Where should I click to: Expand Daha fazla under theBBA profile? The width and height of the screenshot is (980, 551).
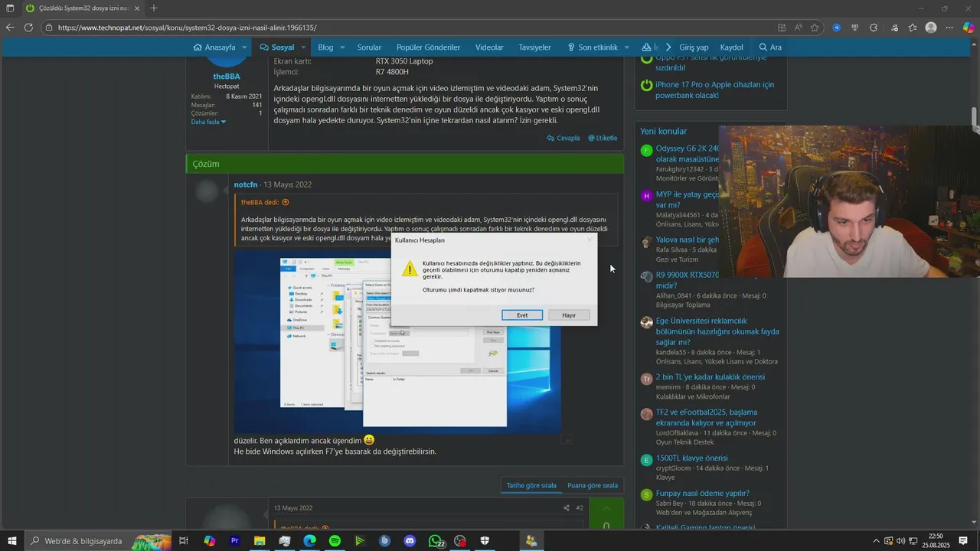coord(208,122)
